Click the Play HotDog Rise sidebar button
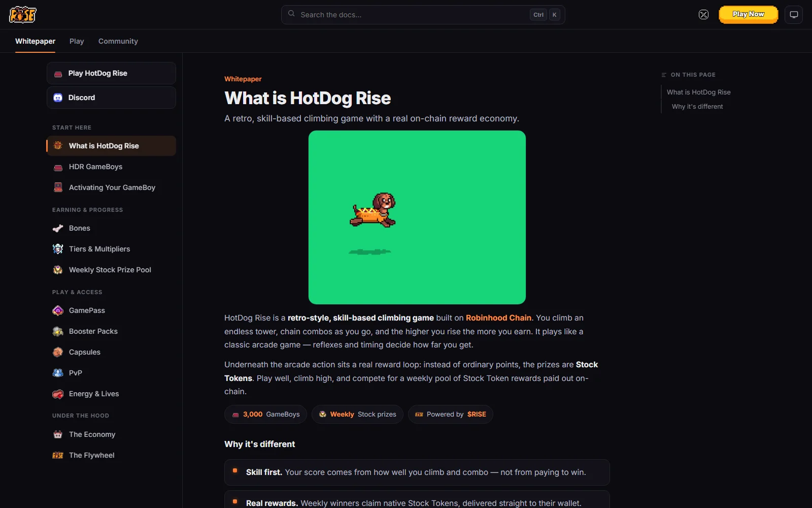Screen dimensions: 812x508 (x=111, y=73)
